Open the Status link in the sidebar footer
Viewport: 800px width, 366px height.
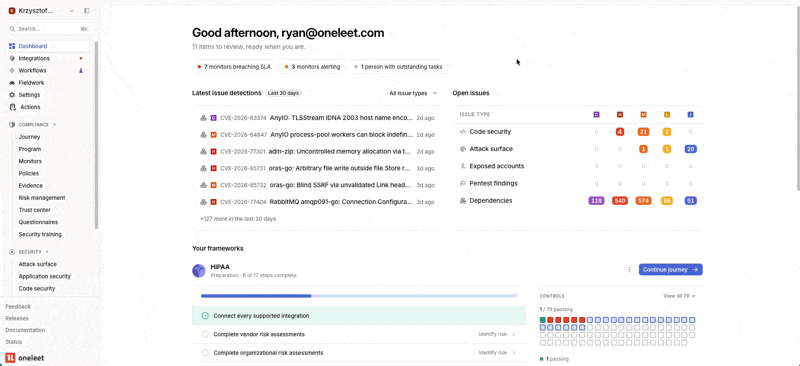13,342
